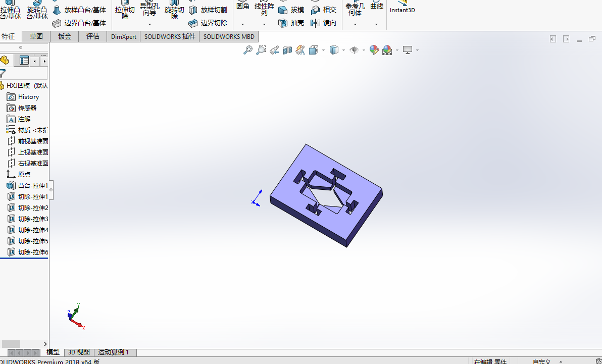Image resolution: width=602 pixels, height=364 pixels.
Task: Open the 参考几何体 dropdown arrow
Action: pyautogui.click(x=355, y=25)
